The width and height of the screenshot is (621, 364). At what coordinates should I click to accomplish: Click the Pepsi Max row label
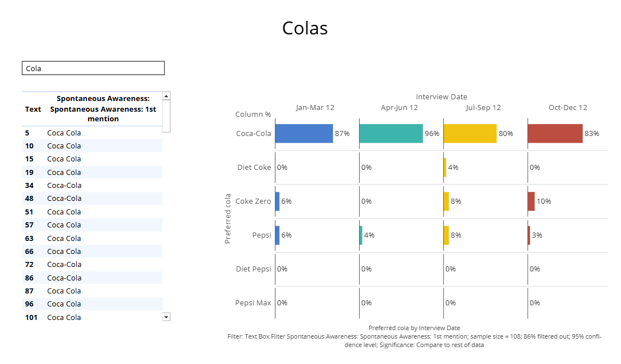pos(253,303)
